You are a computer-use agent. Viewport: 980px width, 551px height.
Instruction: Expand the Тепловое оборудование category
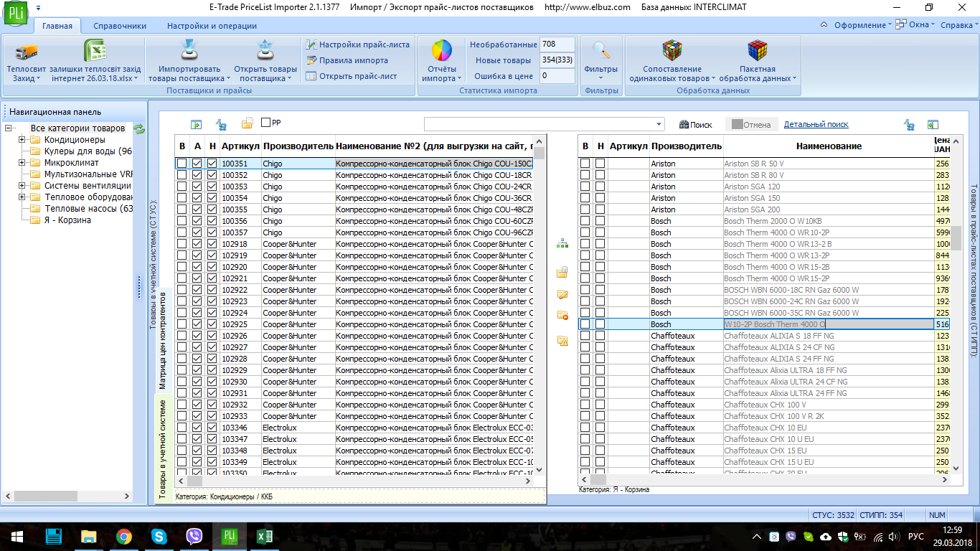22,197
